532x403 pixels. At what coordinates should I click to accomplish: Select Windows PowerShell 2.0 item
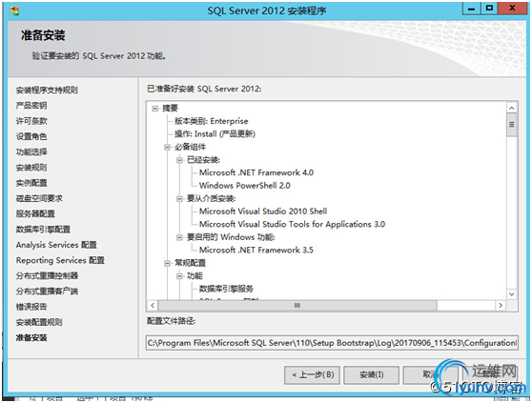245,186
